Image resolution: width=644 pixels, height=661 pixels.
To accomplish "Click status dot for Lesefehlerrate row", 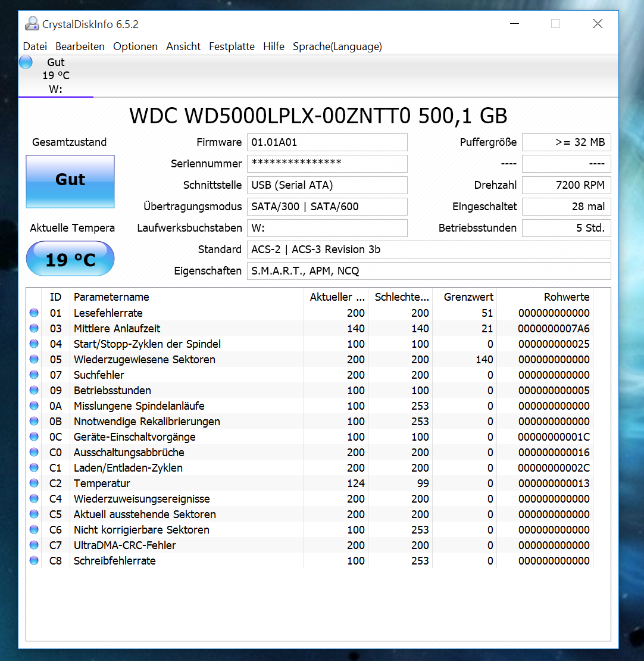I will pyautogui.click(x=34, y=313).
